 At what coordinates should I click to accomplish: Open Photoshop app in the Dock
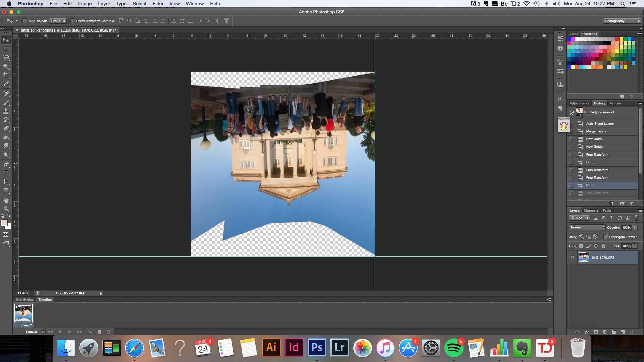(x=317, y=347)
